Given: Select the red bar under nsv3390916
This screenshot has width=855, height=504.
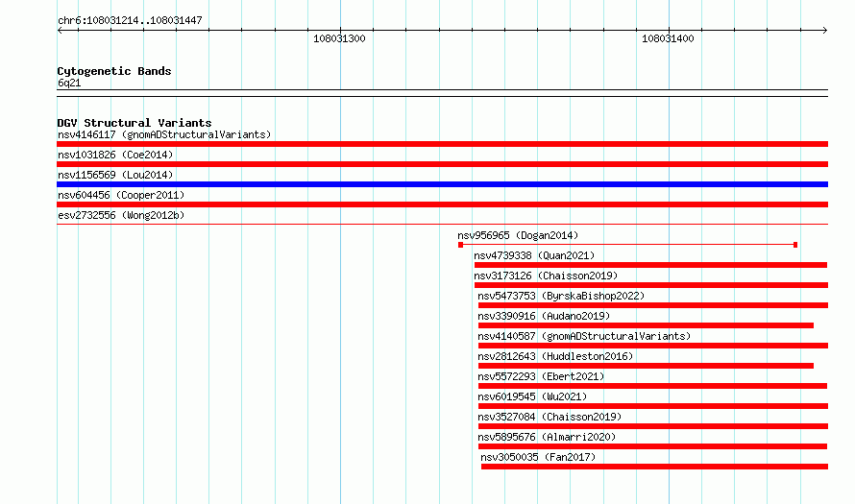Looking at the screenshot, I should 646,325.
